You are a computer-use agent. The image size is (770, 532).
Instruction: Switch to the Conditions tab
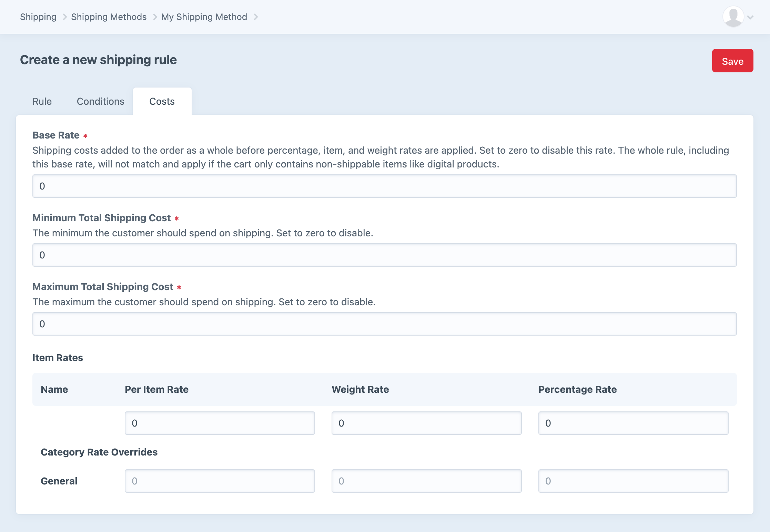coord(101,101)
